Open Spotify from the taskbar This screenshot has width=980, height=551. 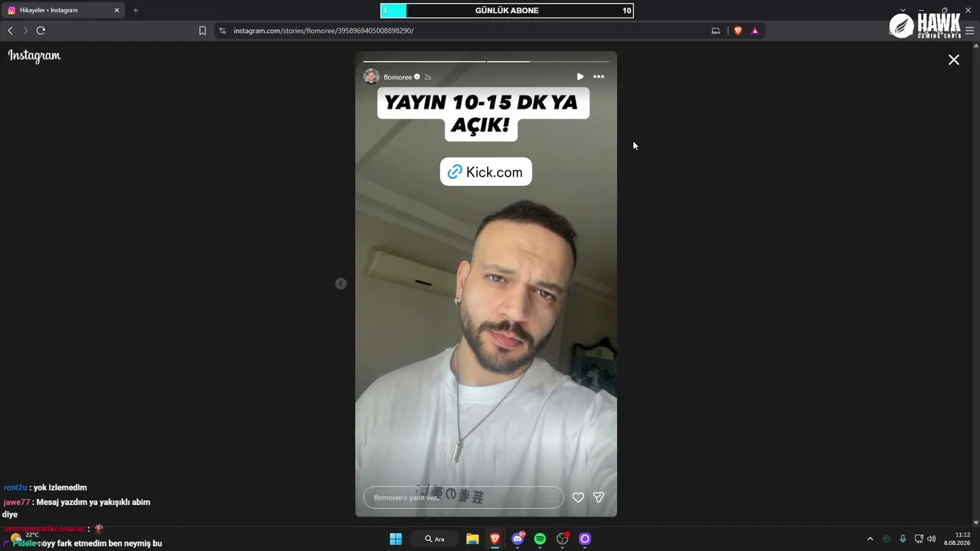click(540, 539)
